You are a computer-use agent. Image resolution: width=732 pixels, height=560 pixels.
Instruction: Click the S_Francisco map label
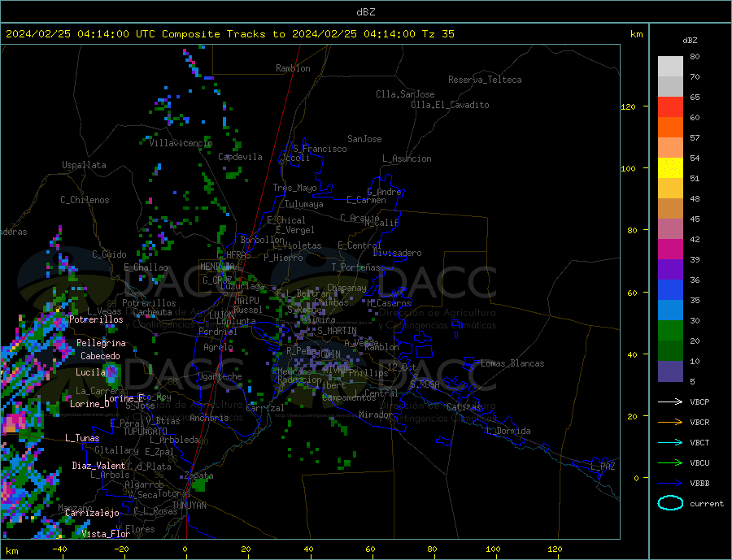click(x=320, y=149)
